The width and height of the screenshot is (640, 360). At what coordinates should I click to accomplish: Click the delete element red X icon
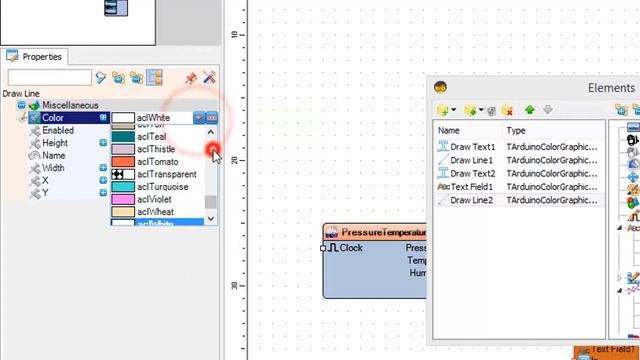coord(507,110)
